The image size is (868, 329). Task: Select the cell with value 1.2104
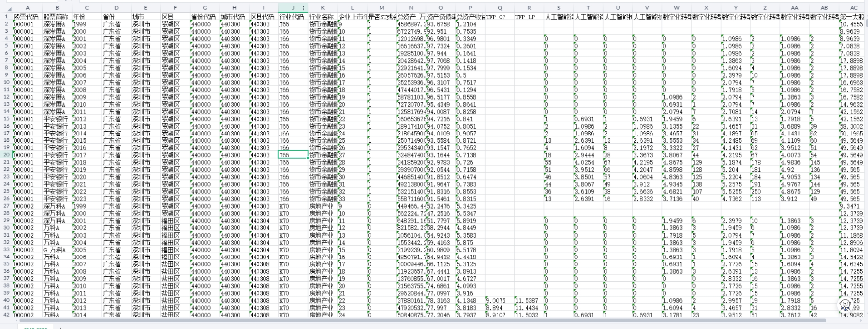(x=470, y=24)
